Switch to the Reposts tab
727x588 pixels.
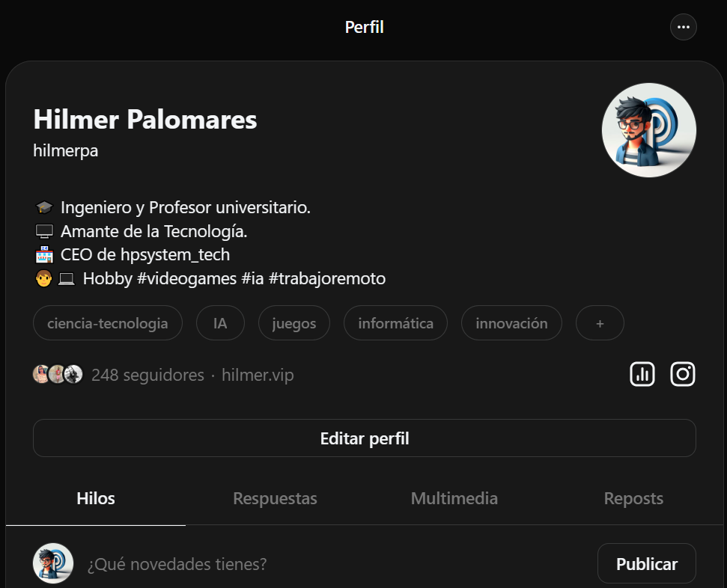[633, 497]
